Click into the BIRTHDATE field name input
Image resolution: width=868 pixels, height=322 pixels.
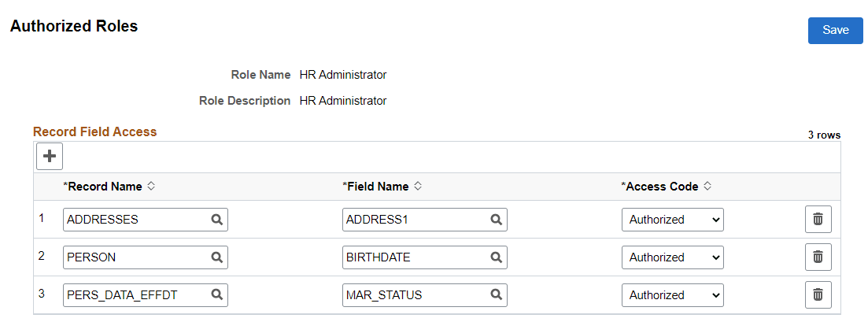413,257
